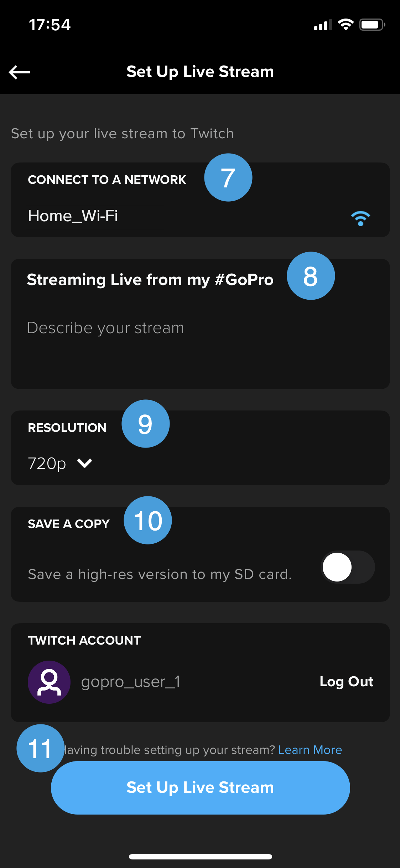Tap the blue Wi-Fi signal icon

(x=360, y=218)
